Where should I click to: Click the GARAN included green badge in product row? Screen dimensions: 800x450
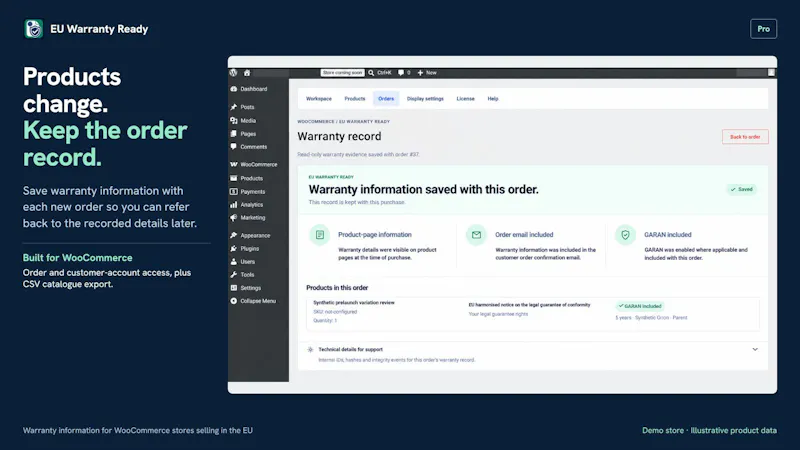tap(640, 306)
